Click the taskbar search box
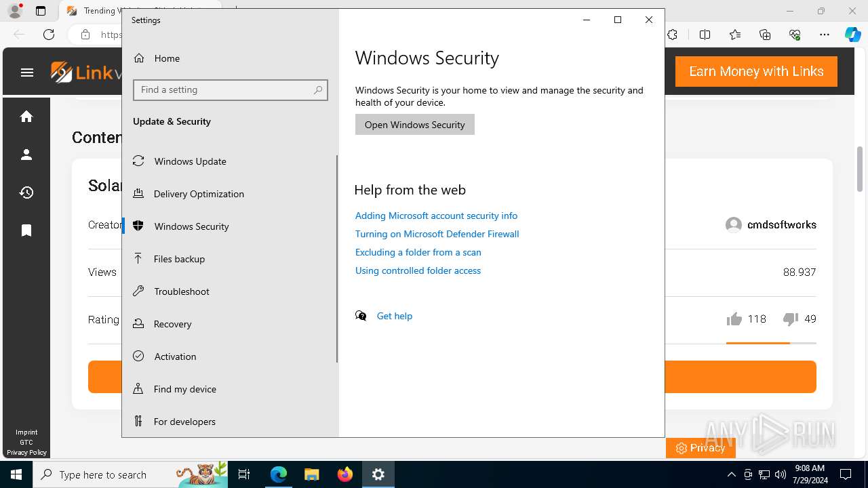The width and height of the screenshot is (868, 488). (x=131, y=474)
